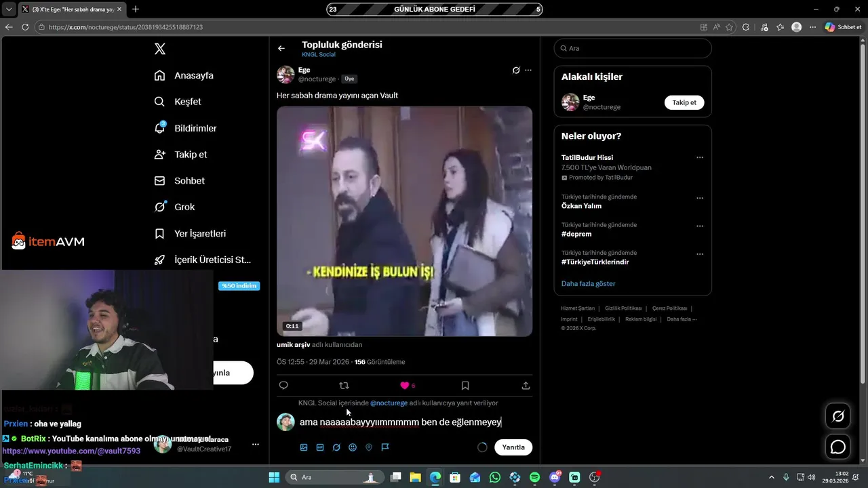Open Ege's profile avatar on post
Image resolution: width=868 pixels, height=488 pixels.
[x=285, y=75]
